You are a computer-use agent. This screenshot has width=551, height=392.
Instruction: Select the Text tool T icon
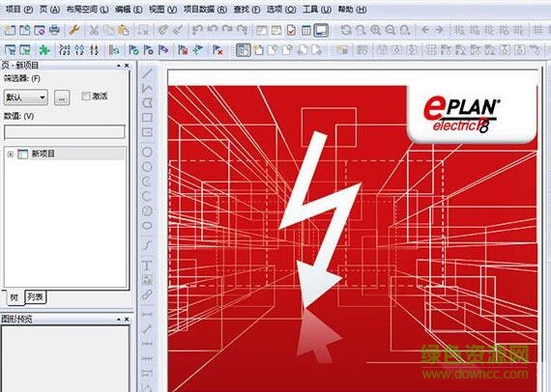click(147, 266)
